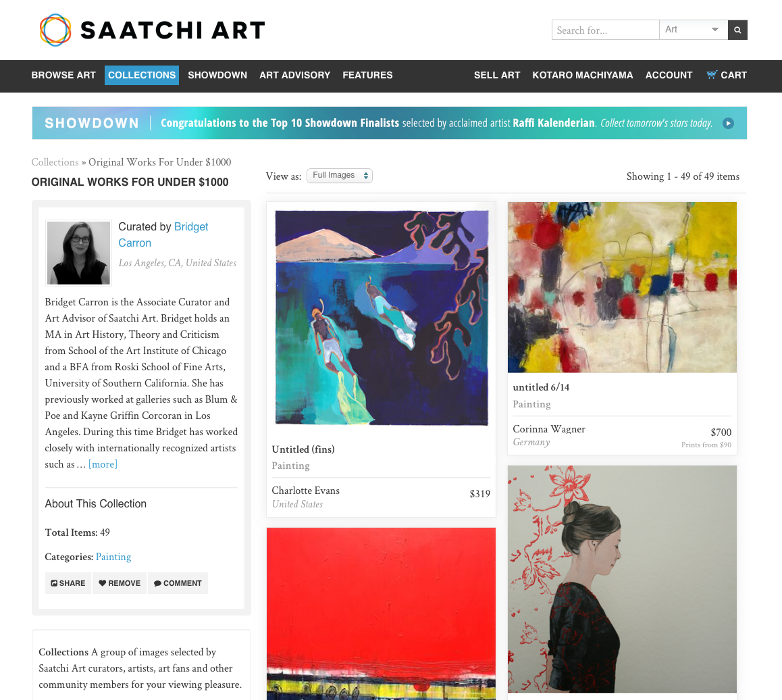Open the Art search category dropdown
Viewport: 782px width, 700px height.
[x=694, y=30]
